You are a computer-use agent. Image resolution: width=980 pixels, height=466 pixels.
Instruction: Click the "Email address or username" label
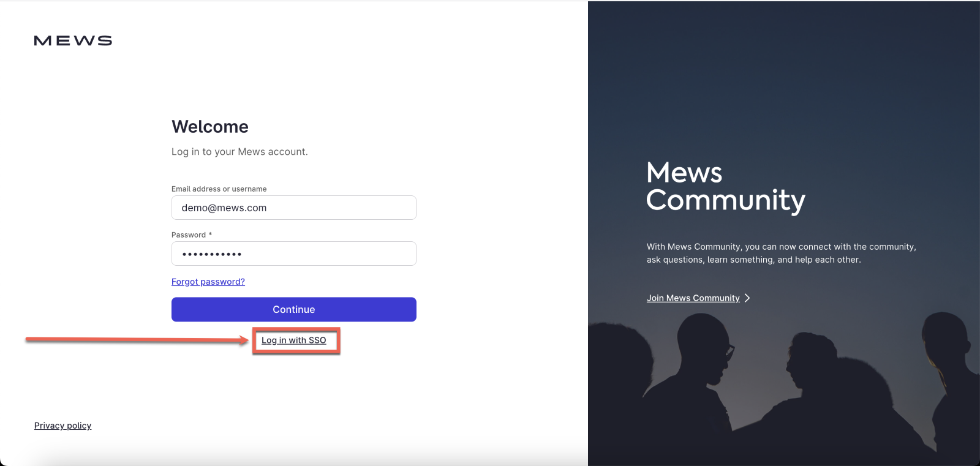219,189
